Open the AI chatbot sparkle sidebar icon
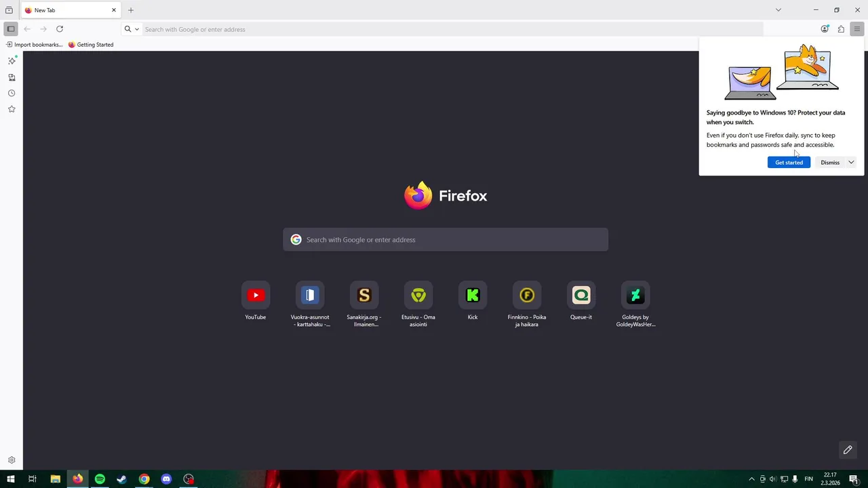Viewport: 868px width, 488px height. click(x=12, y=61)
